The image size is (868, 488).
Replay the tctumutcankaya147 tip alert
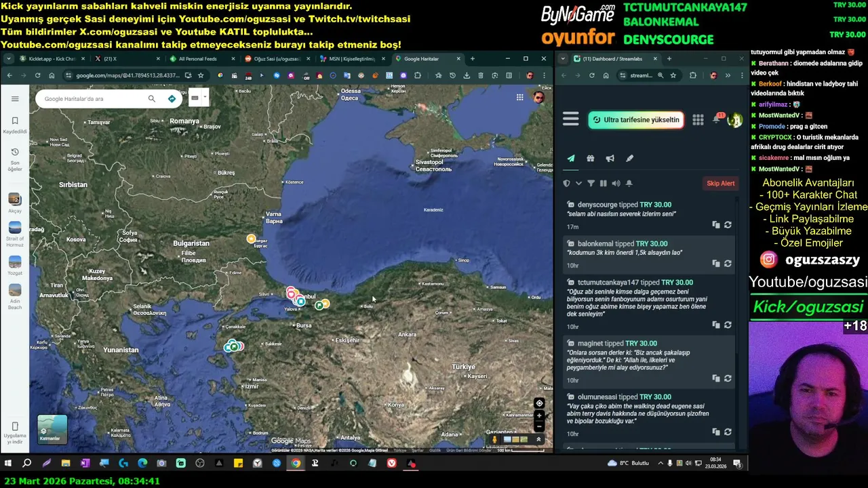coord(728,325)
